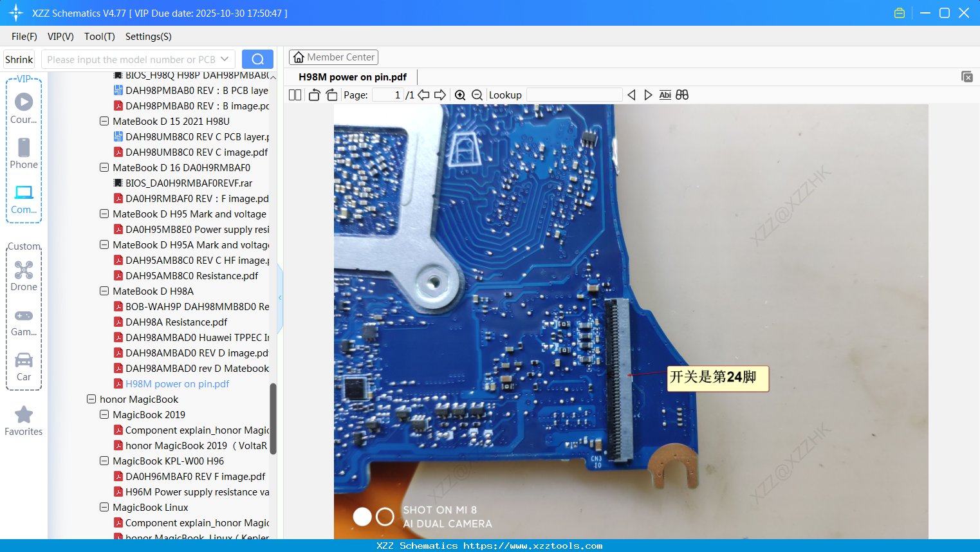This screenshot has width=980, height=552.
Task: Open DAH98PMBAB0 REV : B image pdf
Action: point(191,106)
